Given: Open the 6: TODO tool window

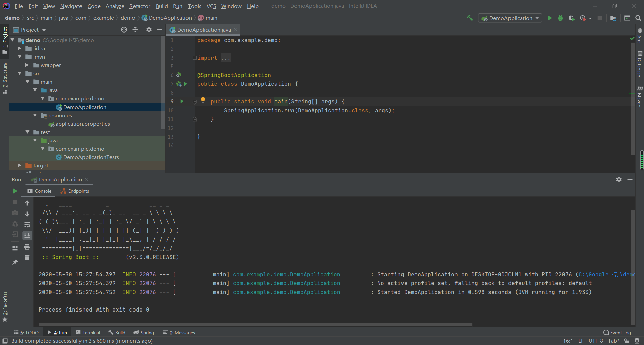Looking at the screenshot, I should 26,333.
